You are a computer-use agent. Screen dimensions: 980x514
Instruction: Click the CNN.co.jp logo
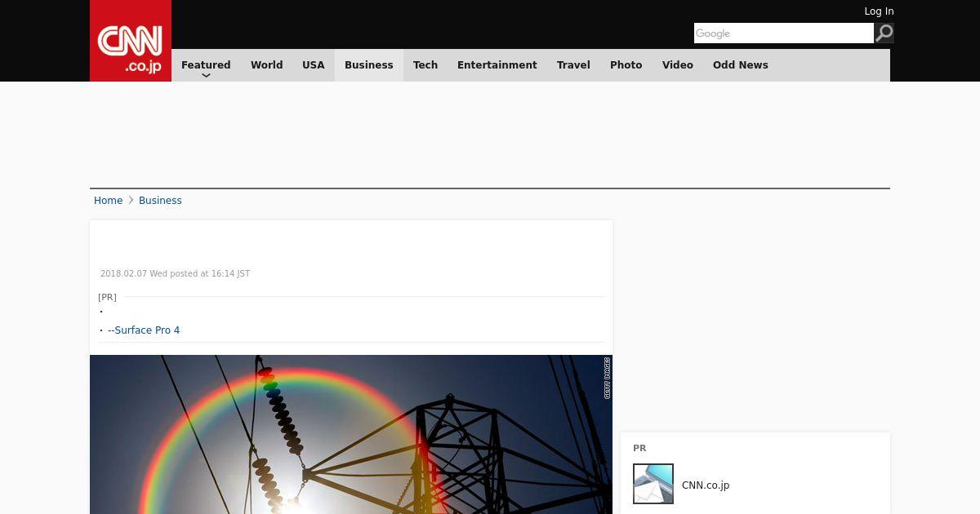click(131, 41)
